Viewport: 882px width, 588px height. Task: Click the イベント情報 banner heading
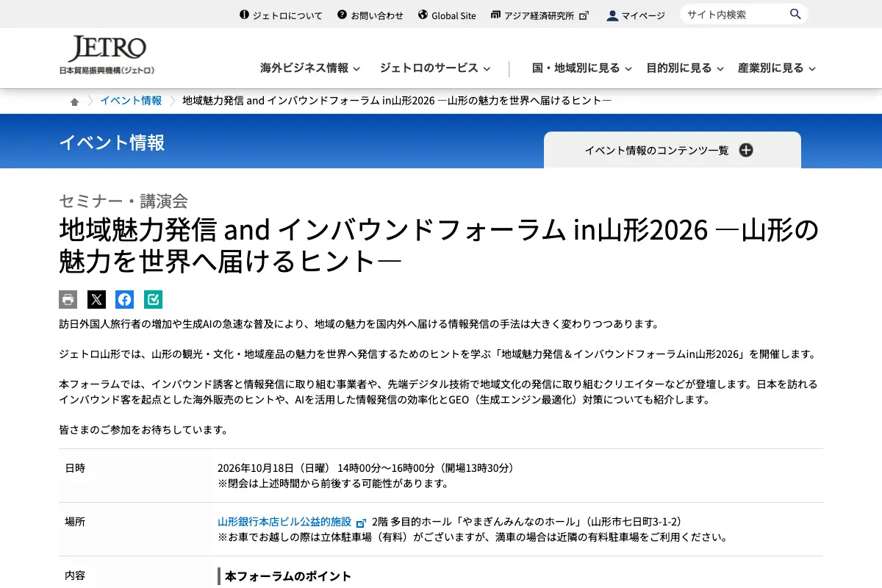pyautogui.click(x=112, y=142)
